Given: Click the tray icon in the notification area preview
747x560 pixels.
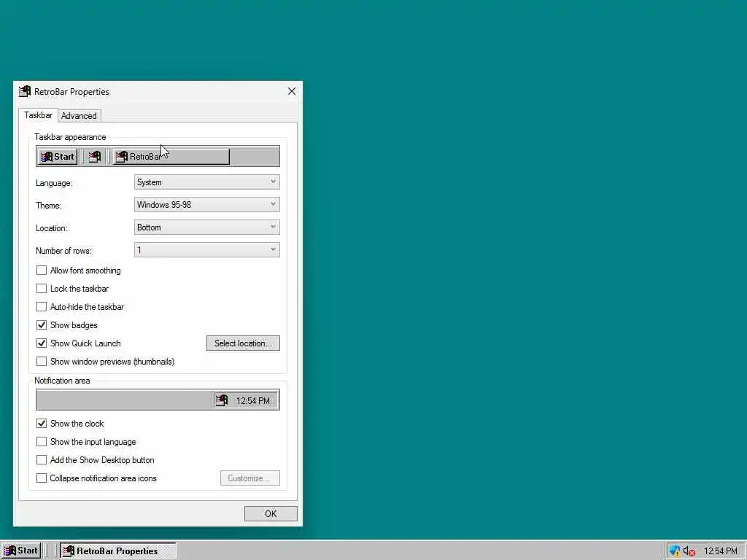Looking at the screenshot, I should pyautogui.click(x=222, y=400).
